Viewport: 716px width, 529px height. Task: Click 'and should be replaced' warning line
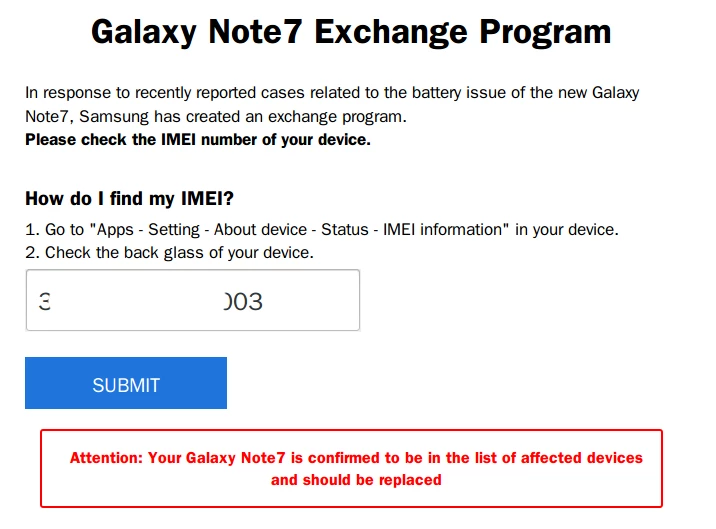tap(356, 480)
